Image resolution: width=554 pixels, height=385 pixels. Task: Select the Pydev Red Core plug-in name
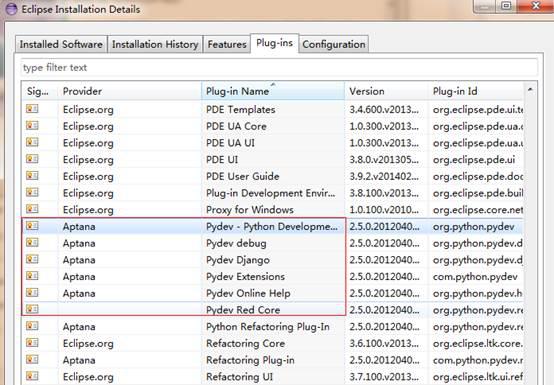pyautogui.click(x=243, y=310)
